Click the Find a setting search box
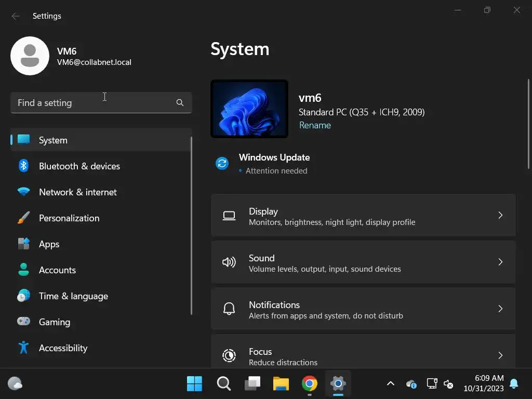 coord(101,102)
